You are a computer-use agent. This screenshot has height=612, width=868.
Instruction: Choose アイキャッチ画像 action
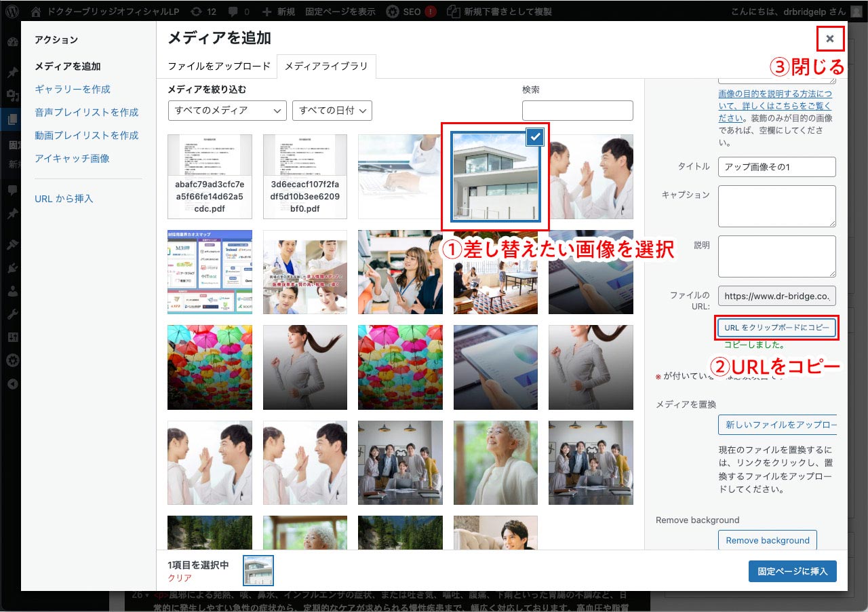click(72, 159)
